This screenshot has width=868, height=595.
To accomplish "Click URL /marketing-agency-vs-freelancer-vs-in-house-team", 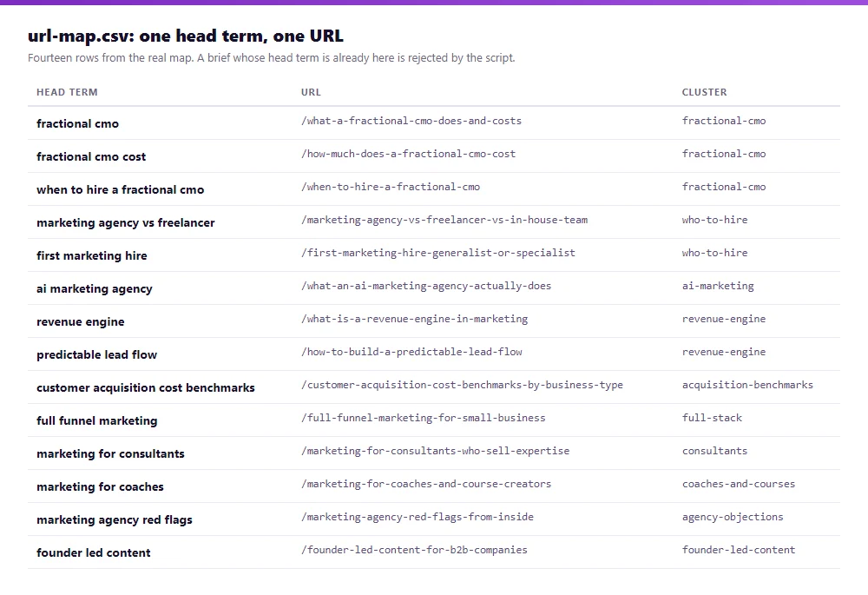I will 444,220.
